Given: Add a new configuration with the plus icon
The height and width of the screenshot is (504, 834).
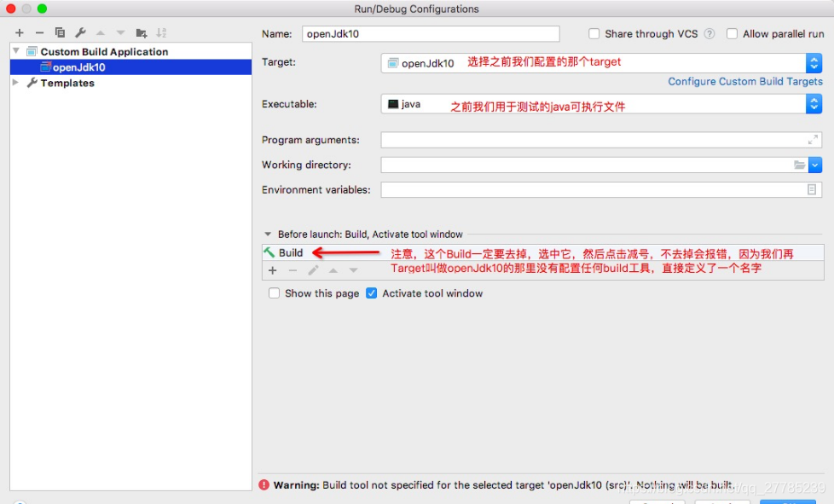Looking at the screenshot, I should (x=20, y=33).
